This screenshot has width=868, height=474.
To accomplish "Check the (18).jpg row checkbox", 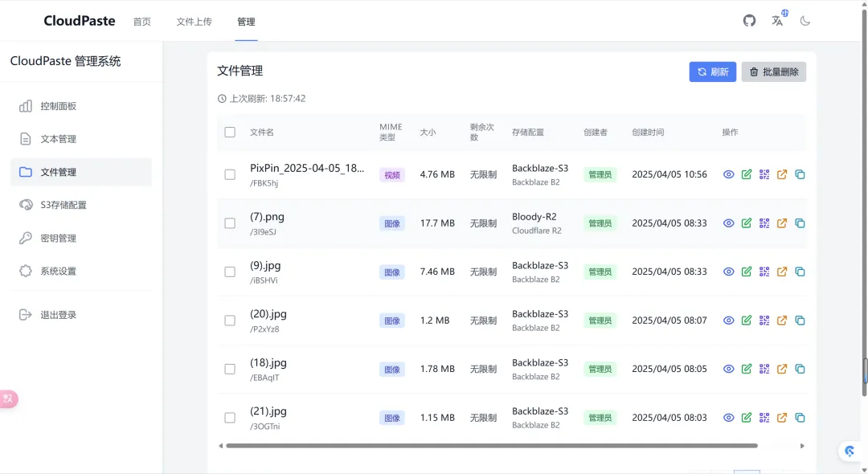I will (x=230, y=370).
